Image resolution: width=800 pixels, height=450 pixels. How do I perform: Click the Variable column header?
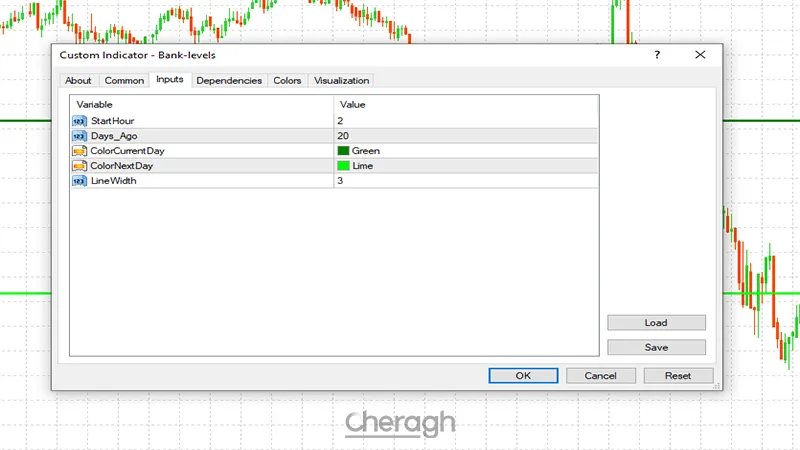[x=200, y=104]
